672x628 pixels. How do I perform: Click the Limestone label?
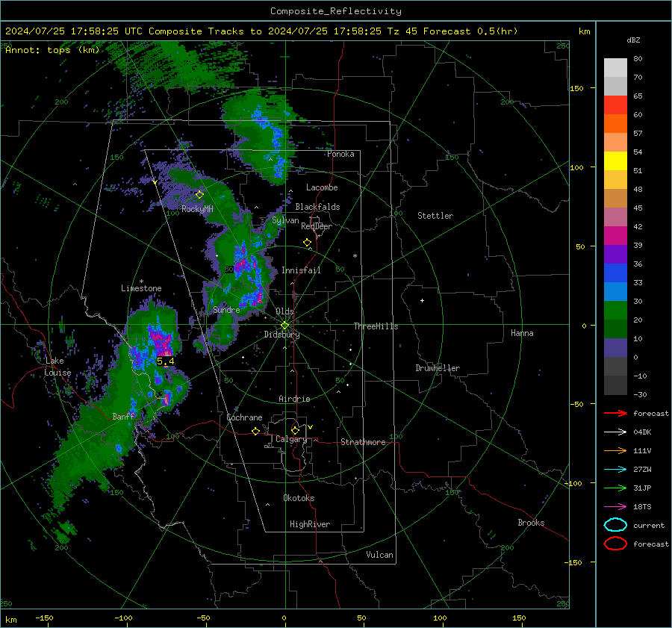[141, 288]
